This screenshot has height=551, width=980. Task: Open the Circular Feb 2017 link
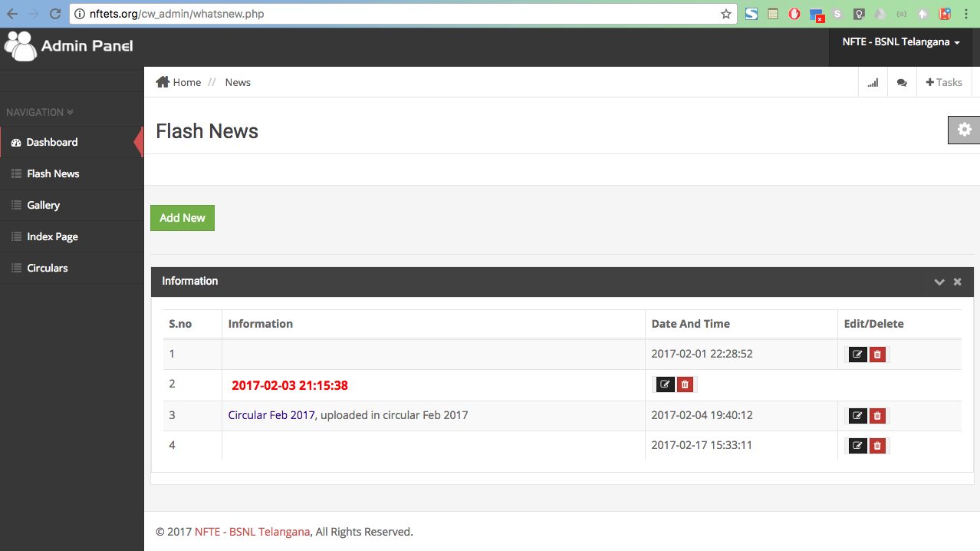coord(271,415)
